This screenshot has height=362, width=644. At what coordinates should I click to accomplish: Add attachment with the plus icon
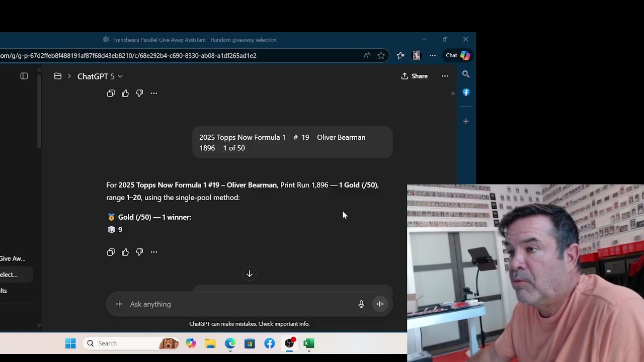(x=119, y=304)
